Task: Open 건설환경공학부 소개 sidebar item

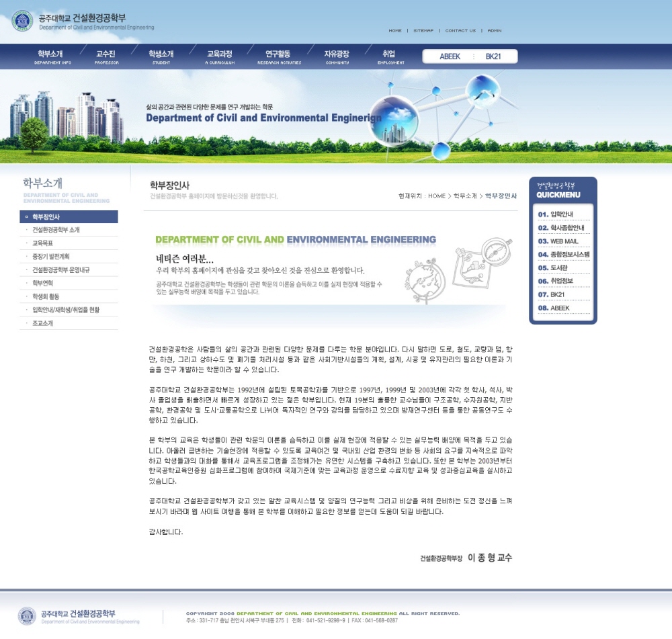Action: click(56, 230)
